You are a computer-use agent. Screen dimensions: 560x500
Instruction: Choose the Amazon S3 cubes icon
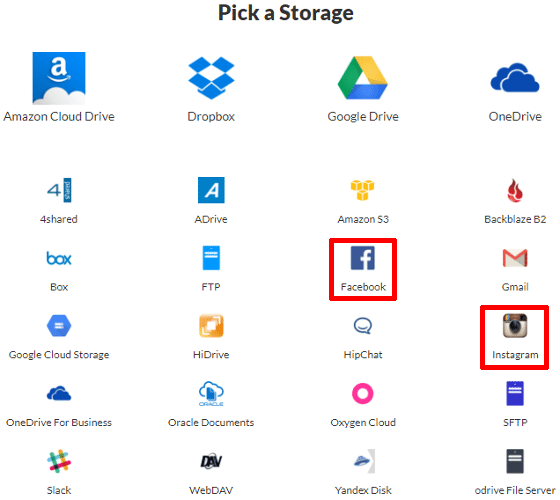(362, 190)
